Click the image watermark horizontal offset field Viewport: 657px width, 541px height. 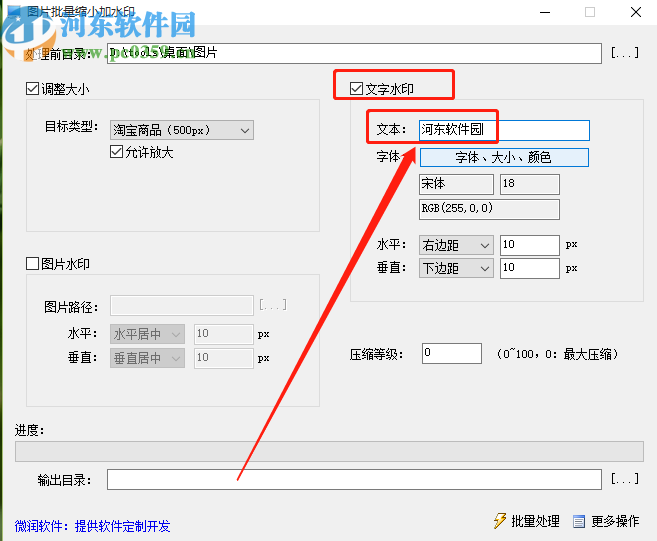pyautogui.click(x=224, y=334)
